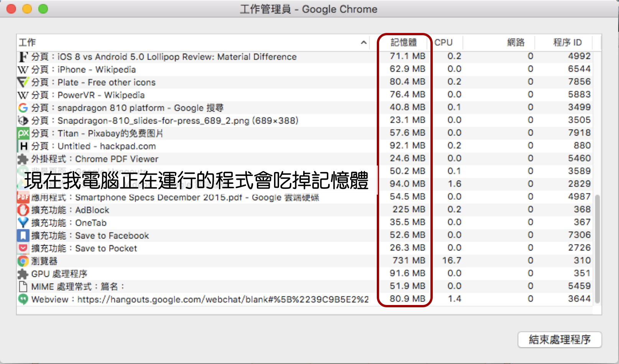Select the iOS 8 vs Android 5.0 Lollipop Review row
The width and height of the screenshot is (619, 364).
tap(304, 57)
